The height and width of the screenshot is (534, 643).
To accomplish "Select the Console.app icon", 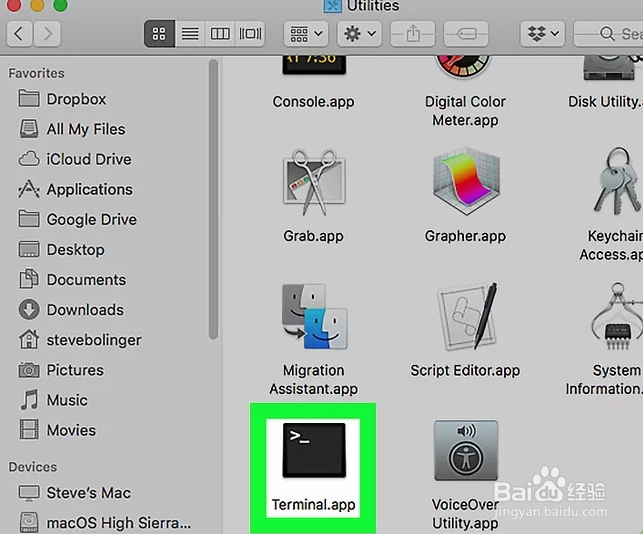I will point(314,65).
